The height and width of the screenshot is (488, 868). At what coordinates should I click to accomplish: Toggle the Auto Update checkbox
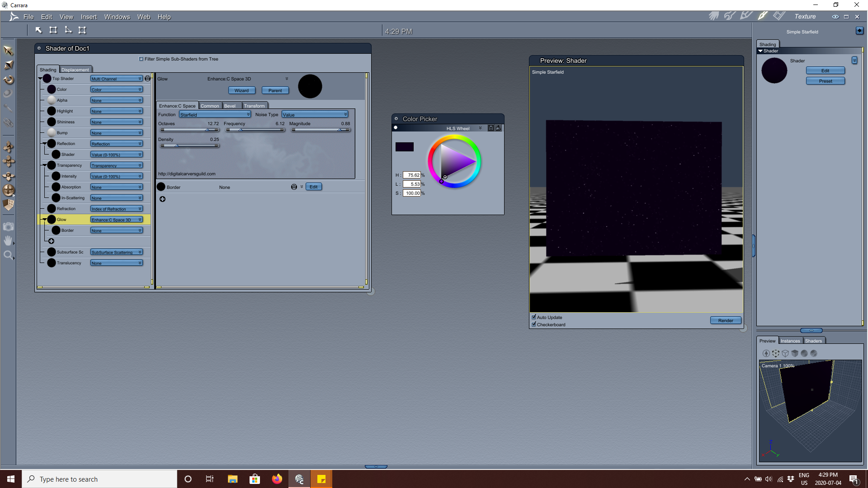click(534, 317)
